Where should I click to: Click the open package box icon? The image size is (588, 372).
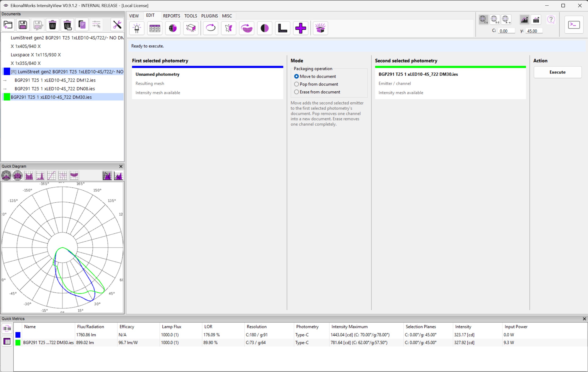[x=320, y=28]
